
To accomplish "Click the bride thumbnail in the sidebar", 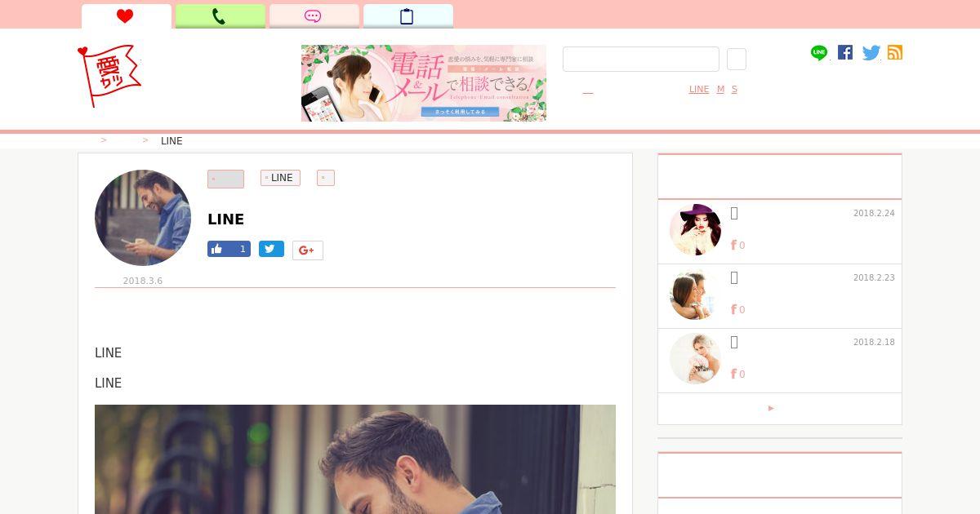I will coord(695,359).
